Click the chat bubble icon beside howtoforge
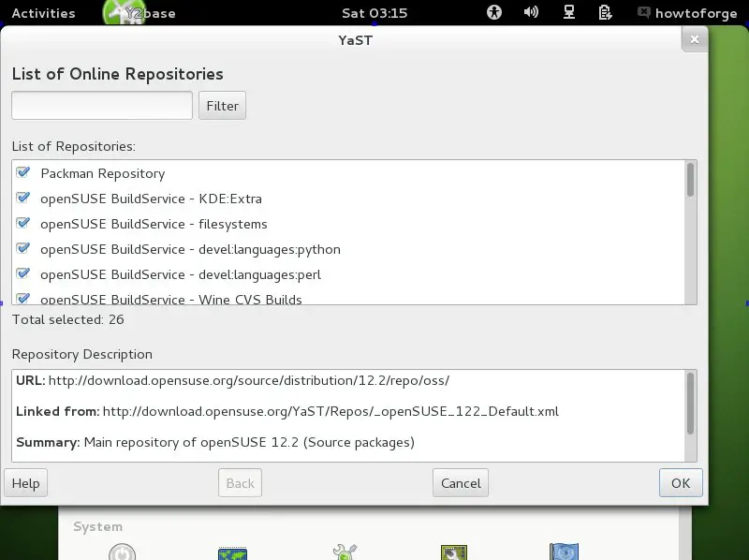Image resolution: width=749 pixels, height=560 pixels. click(644, 12)
